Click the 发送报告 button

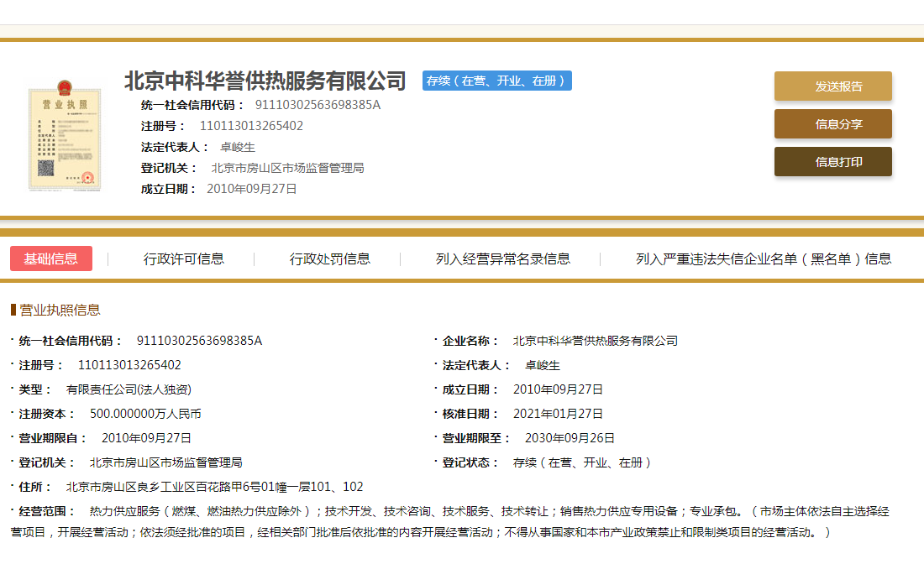click(832, 86)
